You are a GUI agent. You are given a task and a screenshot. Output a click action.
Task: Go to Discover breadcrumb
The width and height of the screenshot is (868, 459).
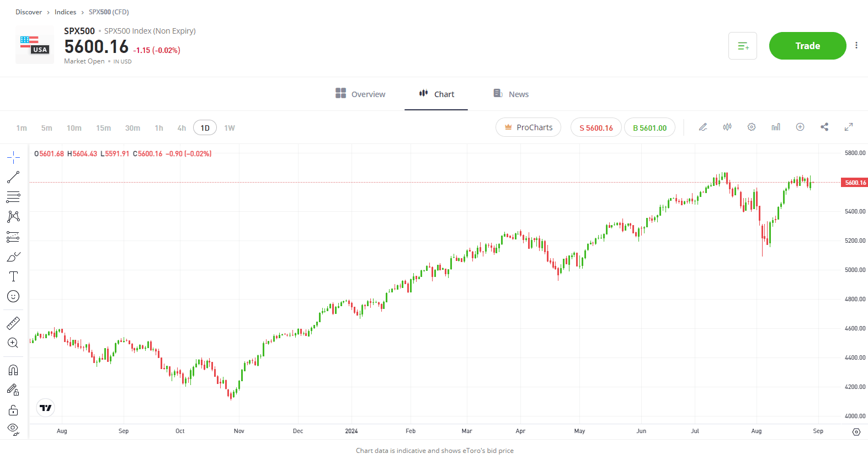tap(29, 12)
